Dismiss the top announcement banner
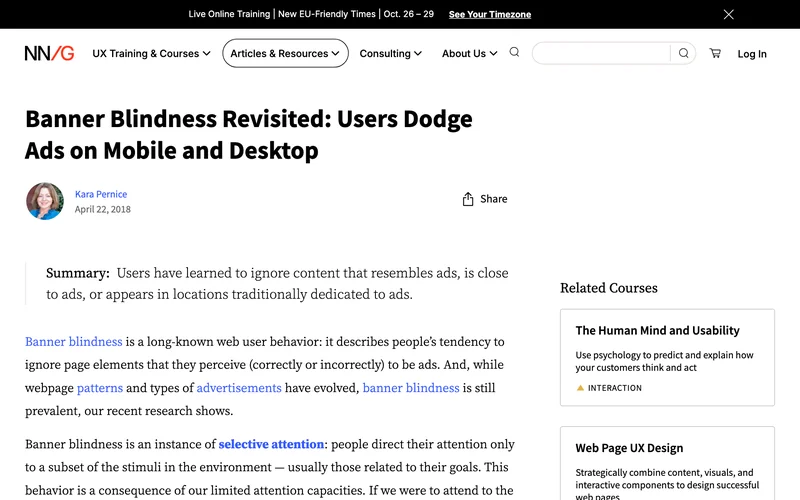Image resolution: width=800 pixels, height=500 pixels. (729, 14)
